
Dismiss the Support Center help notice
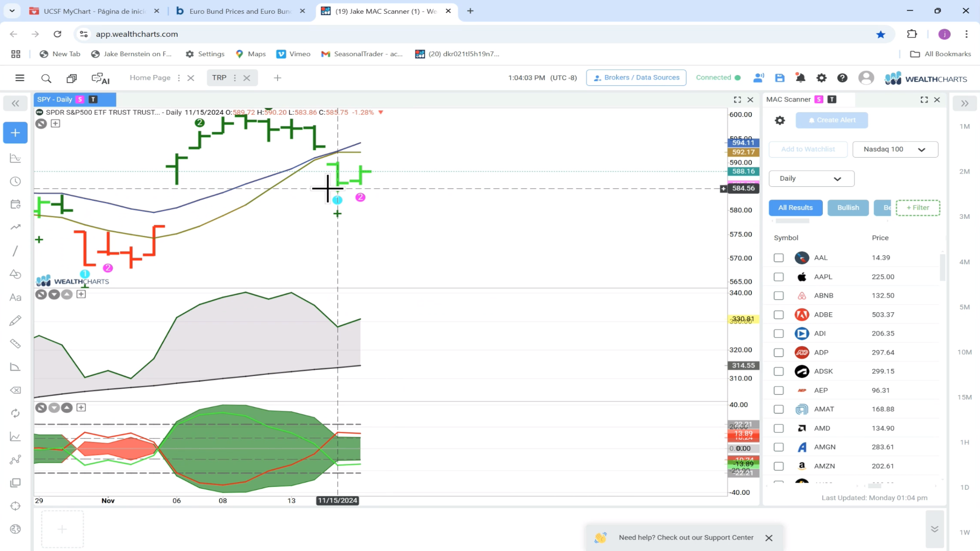point(769,538)
